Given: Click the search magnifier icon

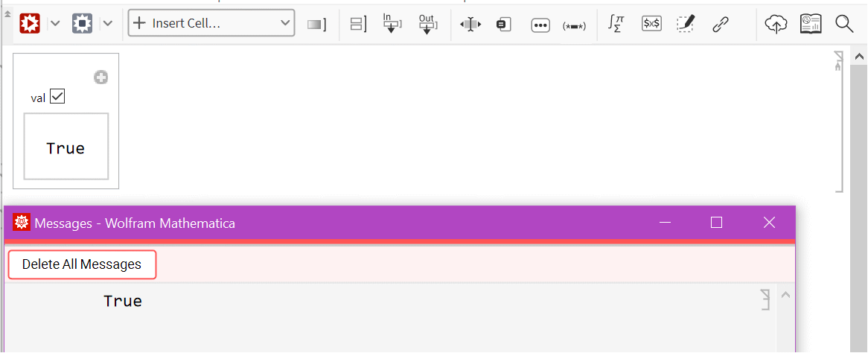Looking at the screenshot, I should point(844,23).
